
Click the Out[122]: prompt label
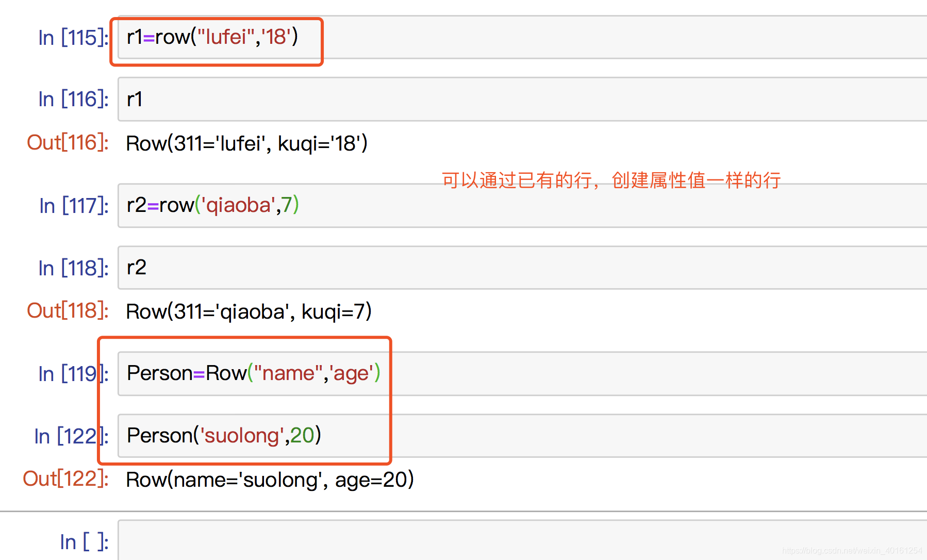click(66, 479)
